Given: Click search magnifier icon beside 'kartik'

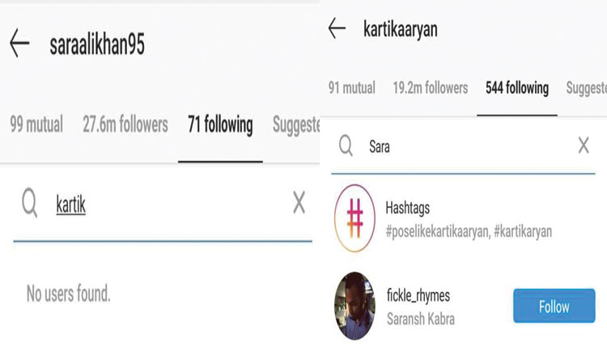Looking at the screenshot, I should point(30,203).
